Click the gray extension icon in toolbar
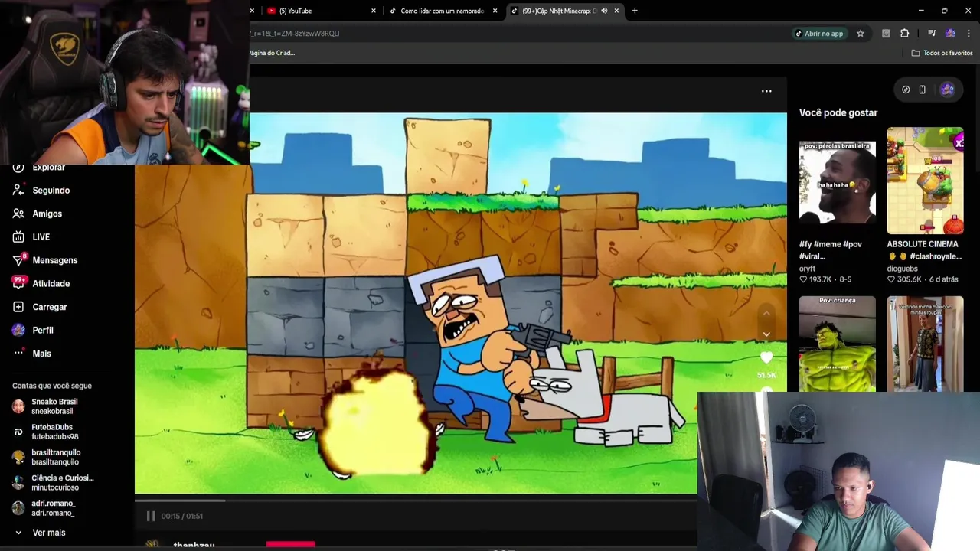Image resolution: width=980 pixels, height=551 pixels. pyautogui.click(x=886, y=33)
